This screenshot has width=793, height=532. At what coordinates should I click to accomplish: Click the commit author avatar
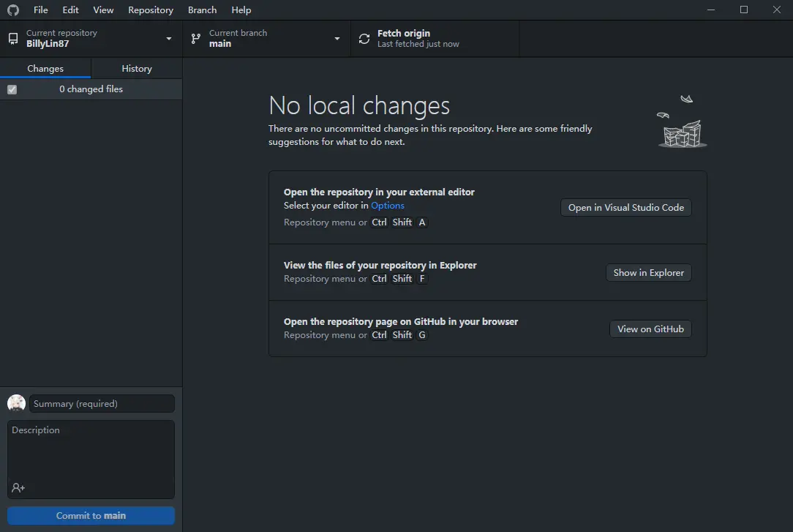pyautogui.click(x=16, y=403)
